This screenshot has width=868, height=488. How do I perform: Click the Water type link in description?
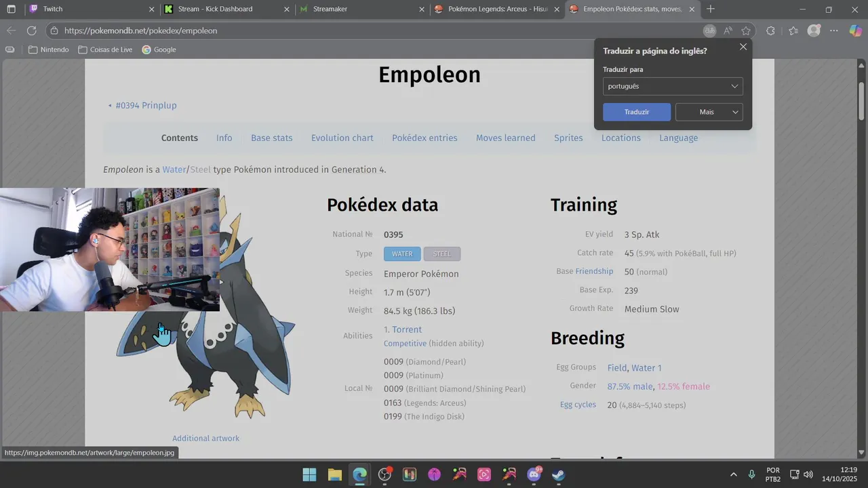(x=174, y=169)
